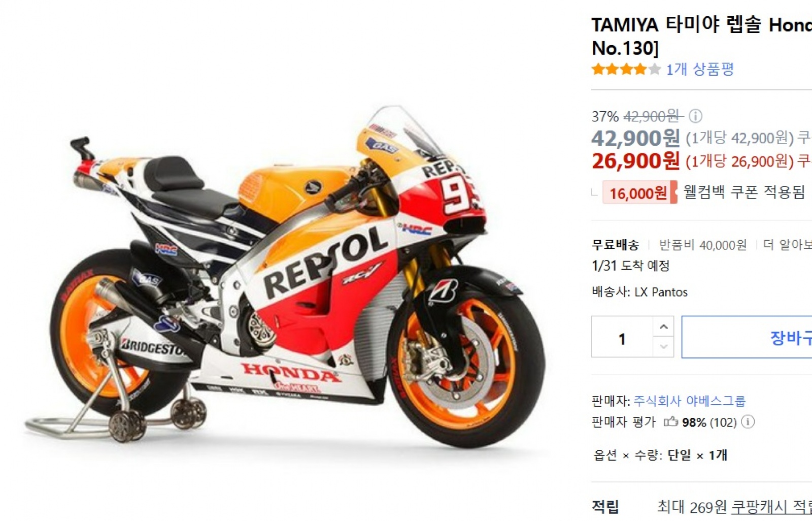812x521 pixels.
Task: Click the 장바구니 add to cart button
Action: (747, 337)
